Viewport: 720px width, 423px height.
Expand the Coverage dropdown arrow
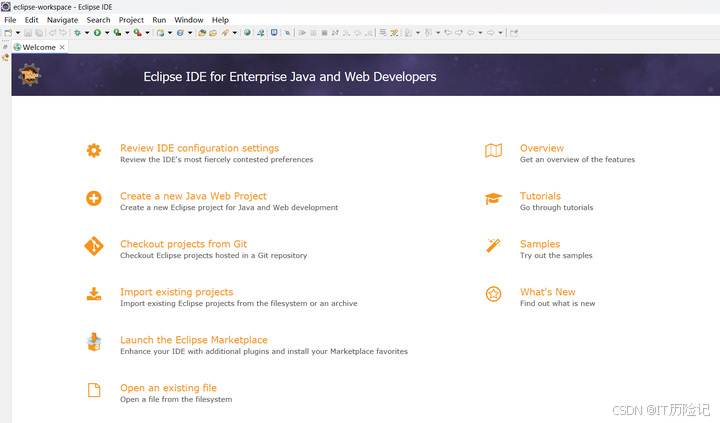127,33
